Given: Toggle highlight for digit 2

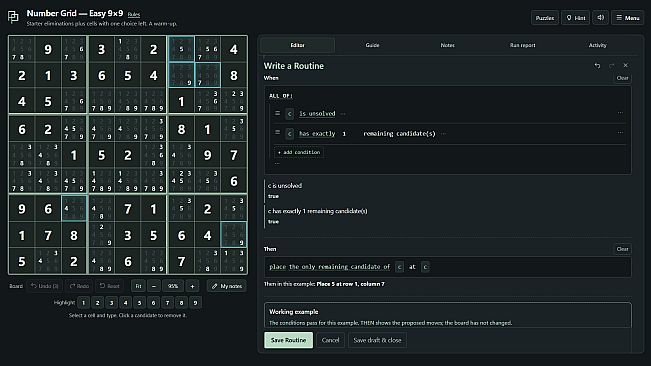Looking at the screenshot, I should click(98, 303).
